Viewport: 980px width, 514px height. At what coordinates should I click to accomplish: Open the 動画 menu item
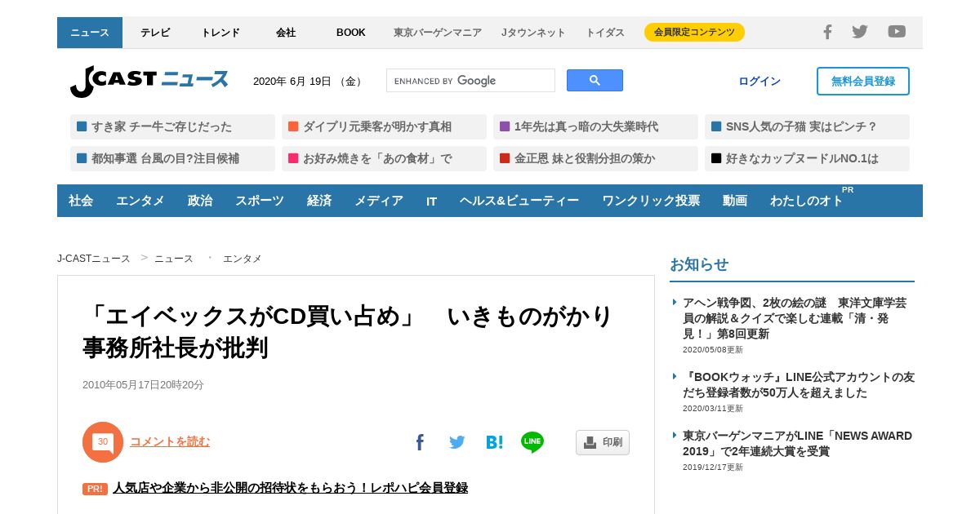pos(735,201)
